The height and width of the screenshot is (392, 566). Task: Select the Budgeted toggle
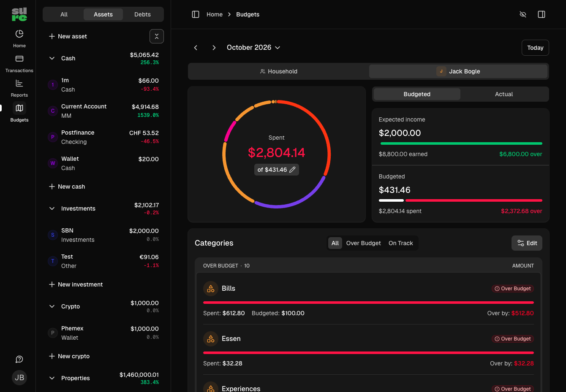coord(417,94)
